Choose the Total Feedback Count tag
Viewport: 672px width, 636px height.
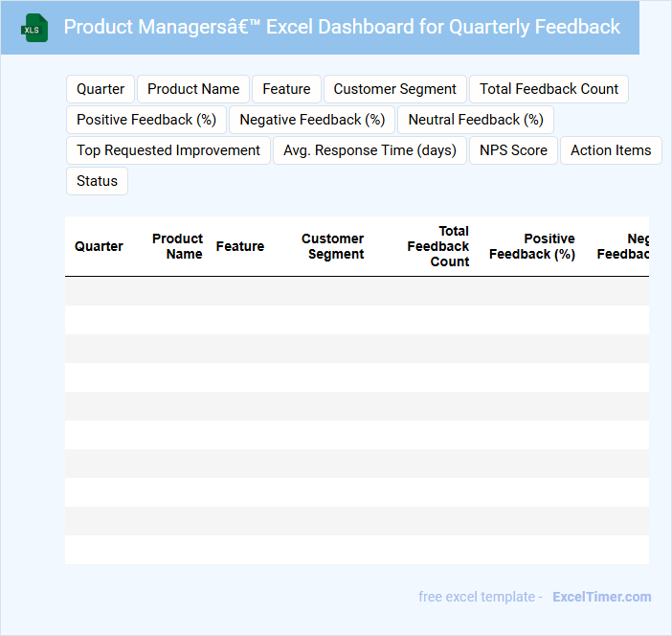pyautogui.click(x=549, y=89)
